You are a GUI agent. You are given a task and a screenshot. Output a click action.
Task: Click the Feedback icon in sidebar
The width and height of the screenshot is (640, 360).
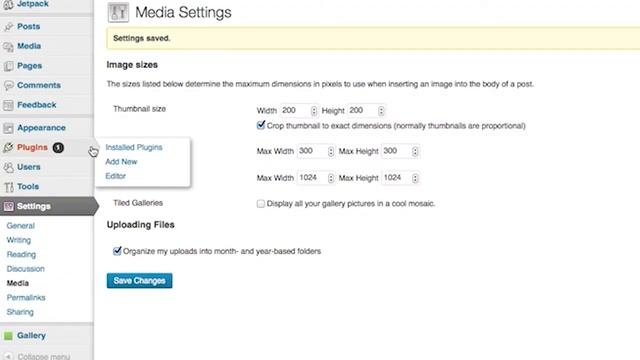point(8,105)
